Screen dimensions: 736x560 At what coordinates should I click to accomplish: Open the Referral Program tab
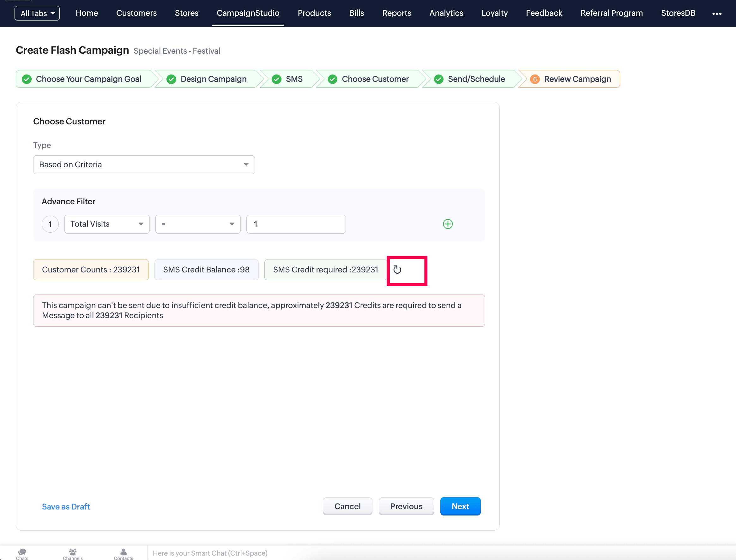pyautogui.click(x=612, y=13)
